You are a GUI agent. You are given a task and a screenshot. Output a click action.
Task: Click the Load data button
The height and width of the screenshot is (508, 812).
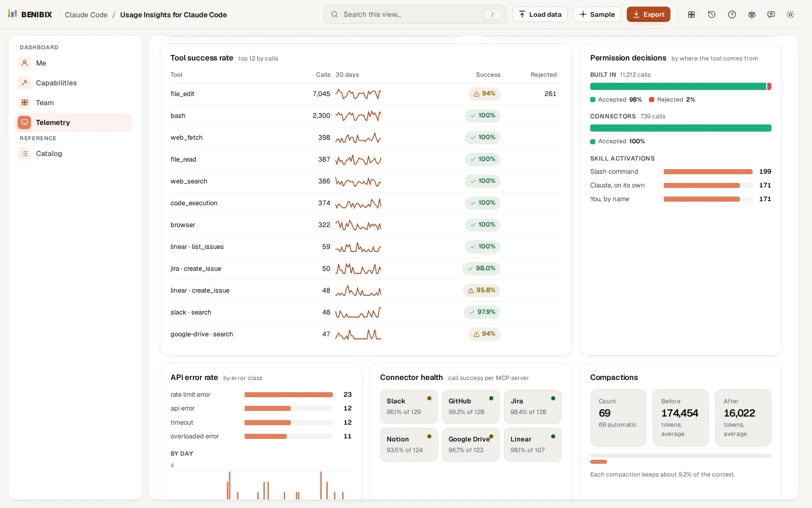click(x=540, y=14)
